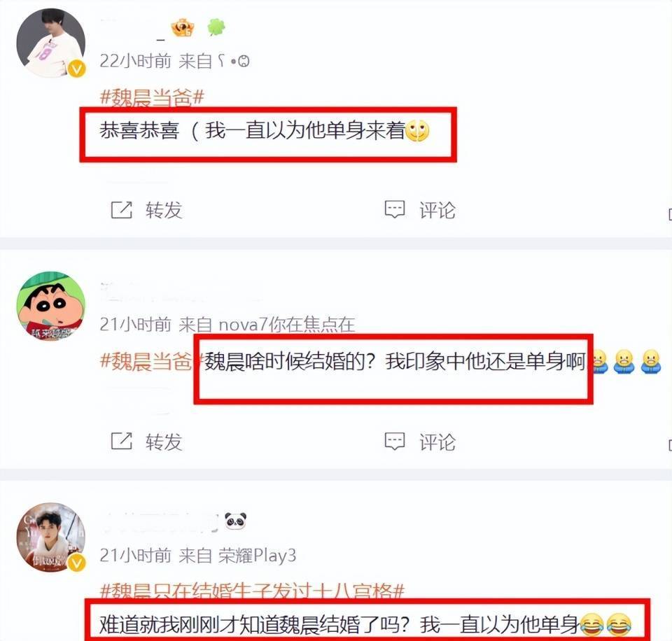The width and height of the screenshot is (672, 641).
Task: Click the comment bubble icon on first post
Action: click(x=394, y=209)
